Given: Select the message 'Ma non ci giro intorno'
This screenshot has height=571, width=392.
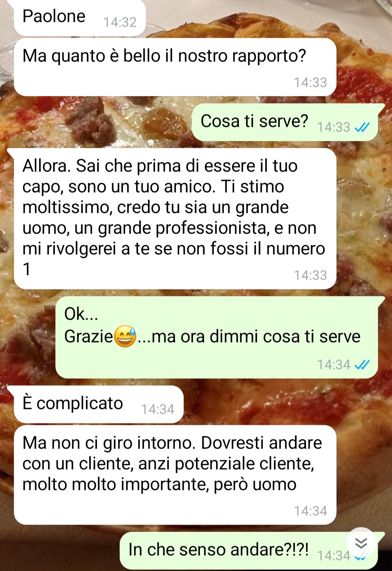Looking at the screenshot, I should click(175, 475).
